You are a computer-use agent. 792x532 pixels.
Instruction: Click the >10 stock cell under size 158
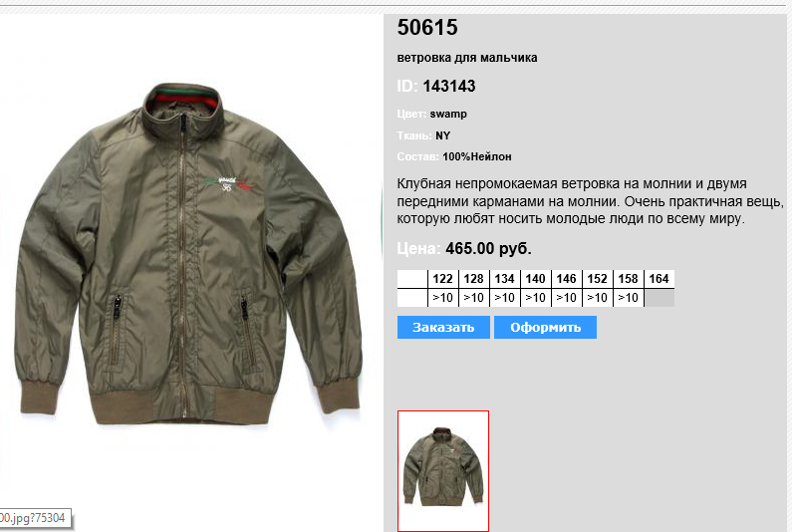click(x=628, y=298)
